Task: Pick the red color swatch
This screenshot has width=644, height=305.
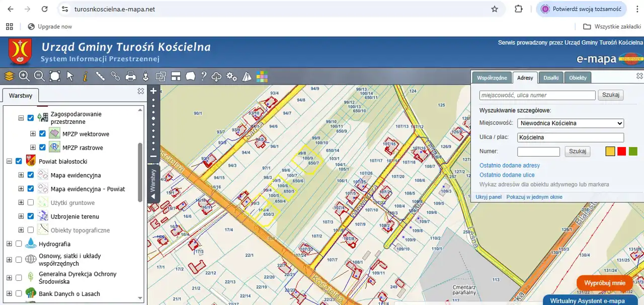Action: click(622, 151)
